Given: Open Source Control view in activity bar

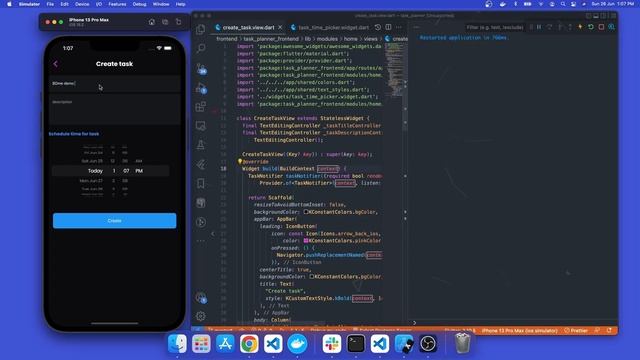Looking at the screenshot, I should (x=200, y=68).
